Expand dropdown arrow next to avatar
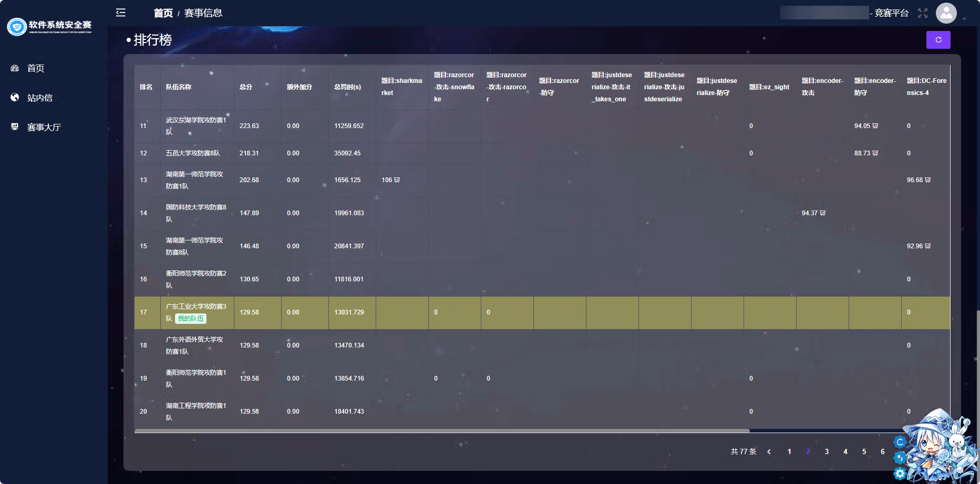Screen dimensions: 980x484 [964, 19]
